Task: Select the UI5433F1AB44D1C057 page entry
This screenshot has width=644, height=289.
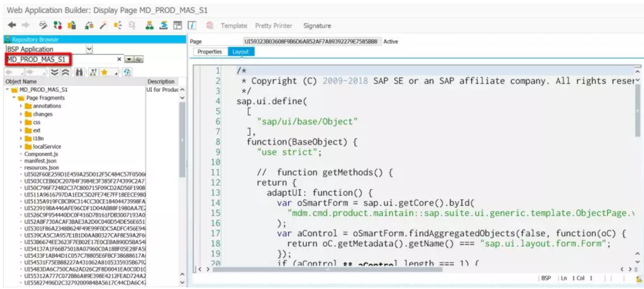Action: 86,255
